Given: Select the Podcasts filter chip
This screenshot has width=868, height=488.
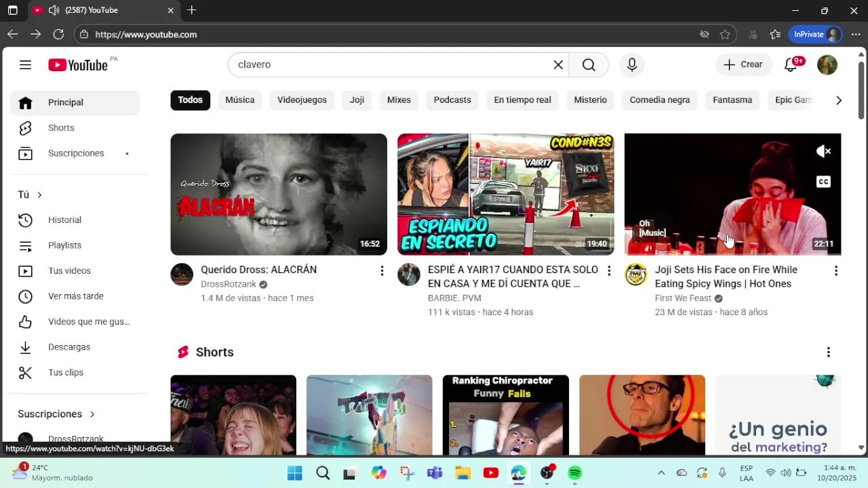Looking at the screenshot, I should 452,100.
